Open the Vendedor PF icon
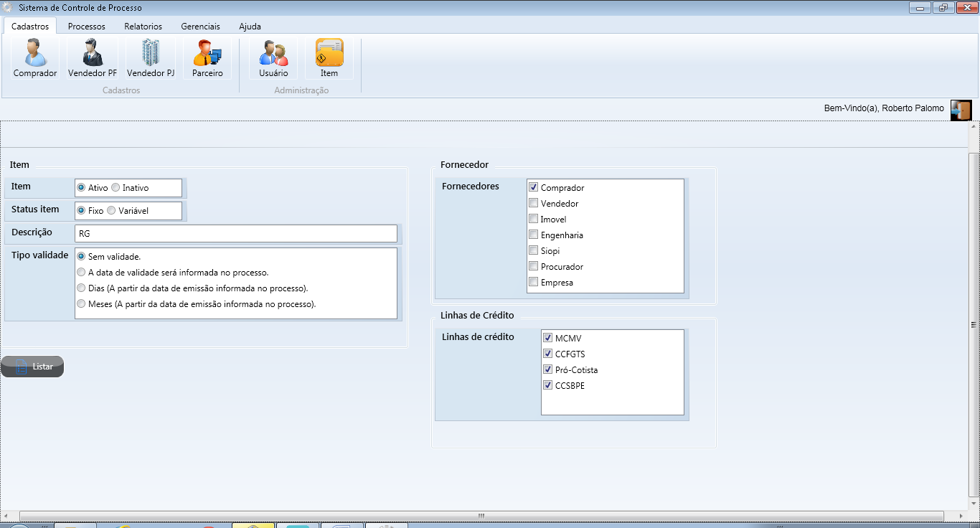The width and height of the screenshot is (980, 528). coord(93,58)
